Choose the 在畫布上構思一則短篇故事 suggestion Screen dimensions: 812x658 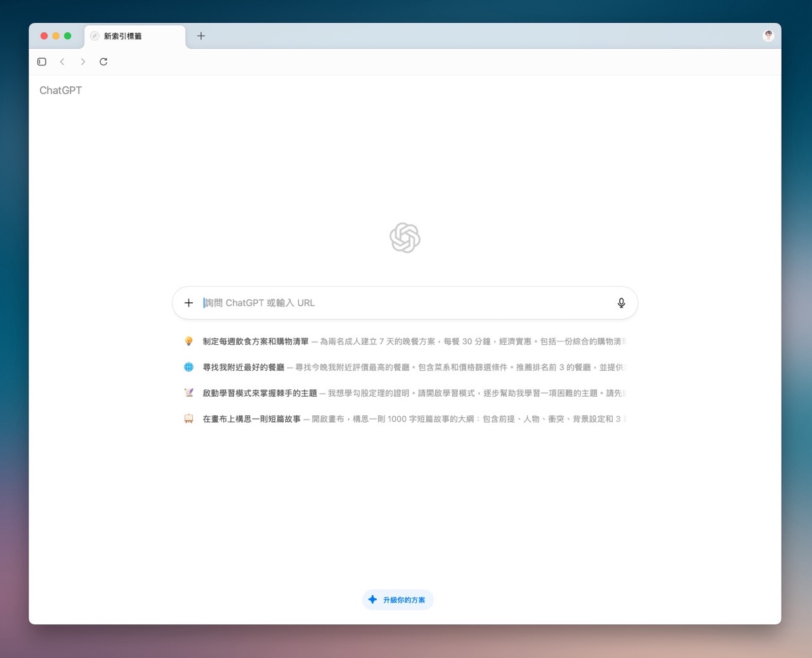[x=252, y=419]
